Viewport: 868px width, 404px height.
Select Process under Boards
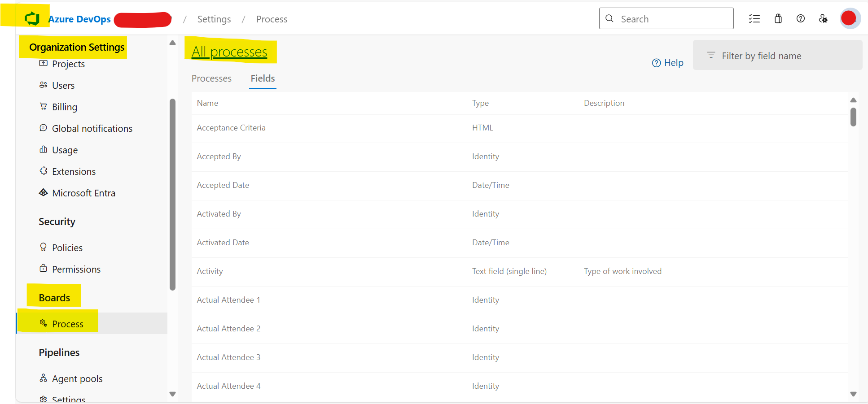68,324
